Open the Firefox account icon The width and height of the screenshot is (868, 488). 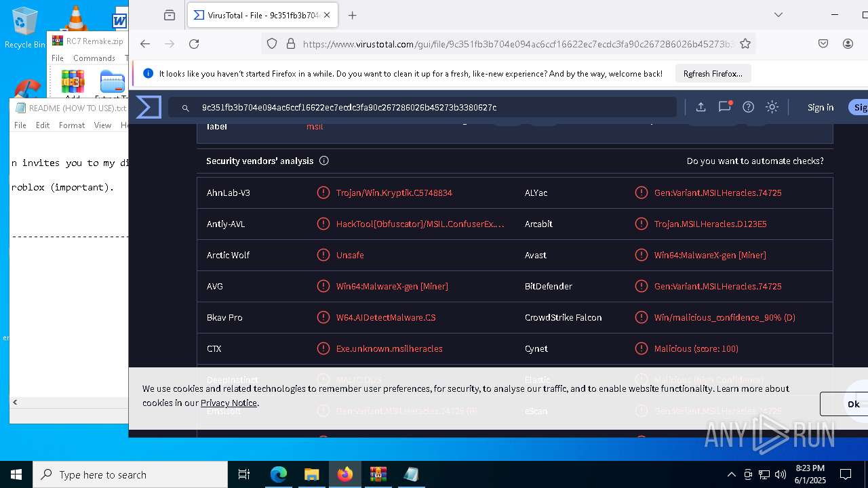pos(848,43)
